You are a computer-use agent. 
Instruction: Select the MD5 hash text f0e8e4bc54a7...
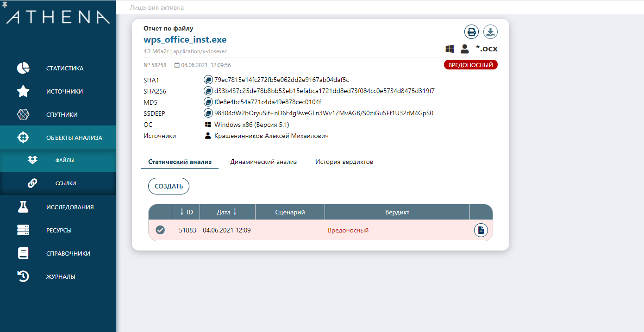[x=268, y=102]
